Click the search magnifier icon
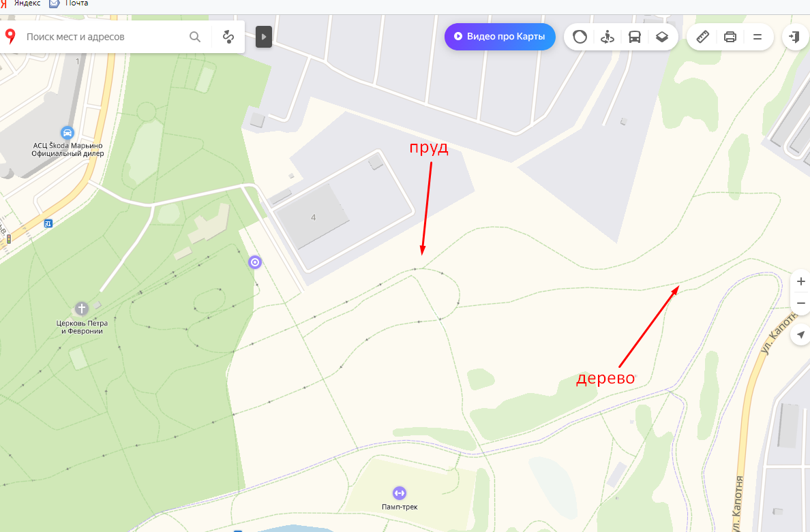Viewport: 810px width, 532px height. coord(195,37)
